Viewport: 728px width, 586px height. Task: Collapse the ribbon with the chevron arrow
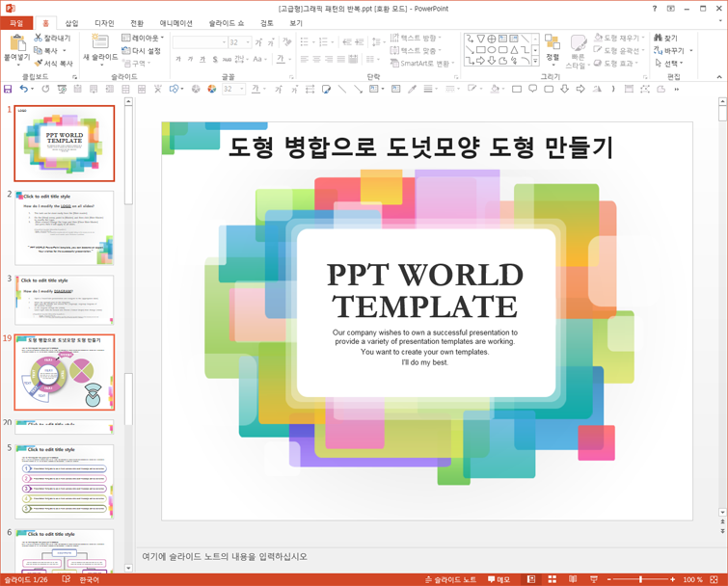[719, 77]
